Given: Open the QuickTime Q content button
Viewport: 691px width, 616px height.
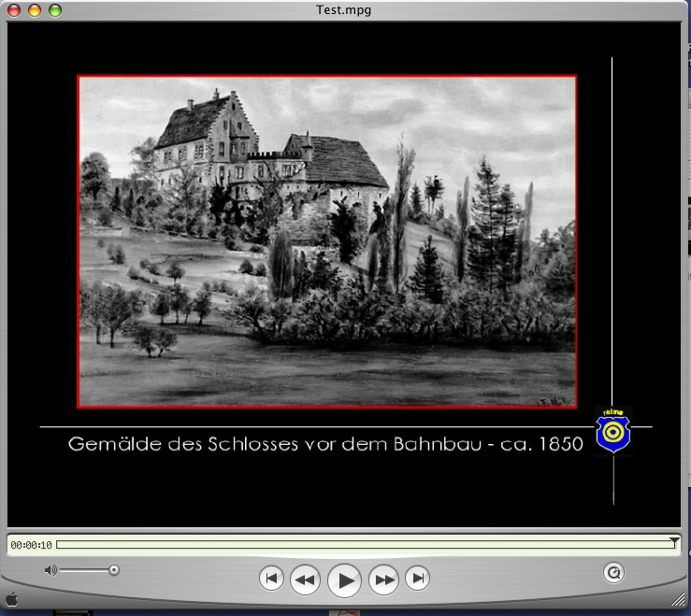Looking at the screenshot, I should click(x=613, y=571).
